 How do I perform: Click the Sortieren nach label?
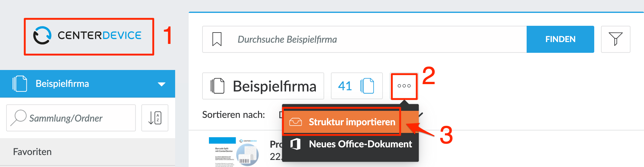[234, 115]
